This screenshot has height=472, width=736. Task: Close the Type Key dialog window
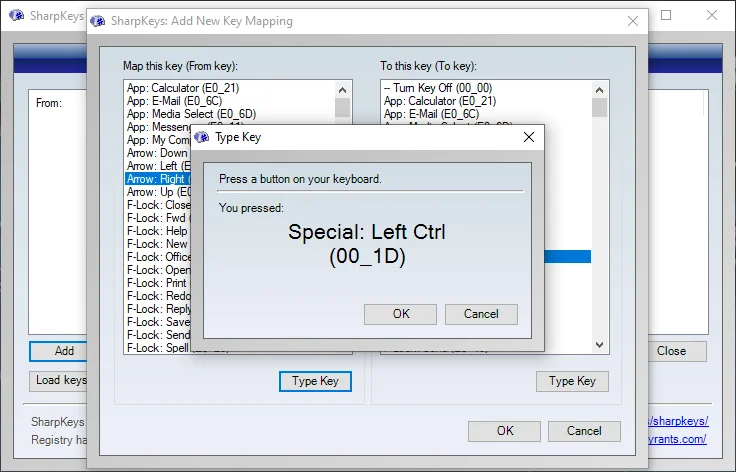(x=529, y=137)
